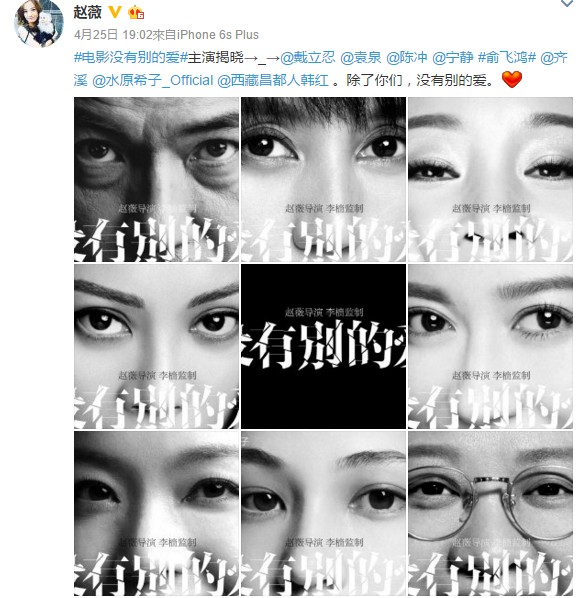Open the @袁泉 mention link
Viewport: 581px width, 598px height.
click(x=361, y=58)
